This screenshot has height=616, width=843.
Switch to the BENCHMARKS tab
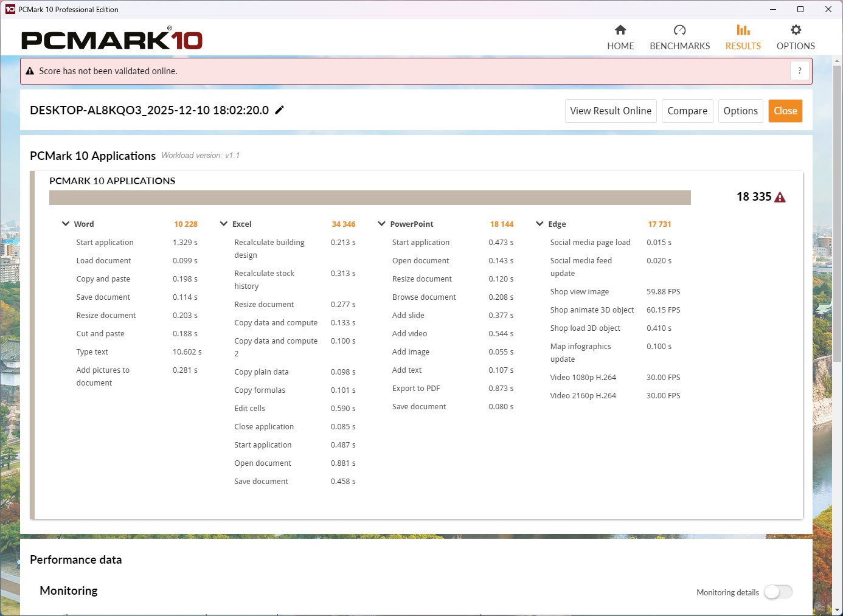(679, 46)
